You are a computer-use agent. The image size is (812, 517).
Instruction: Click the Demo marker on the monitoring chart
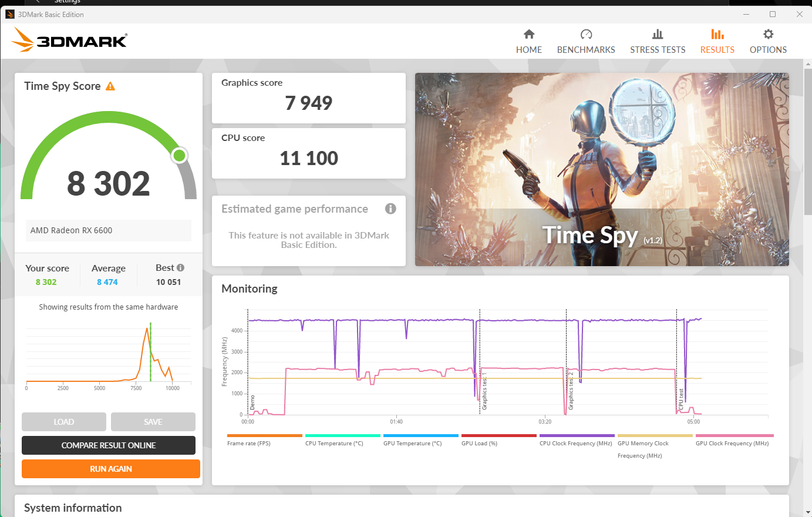pyautogui.click(x=252, y=402)
